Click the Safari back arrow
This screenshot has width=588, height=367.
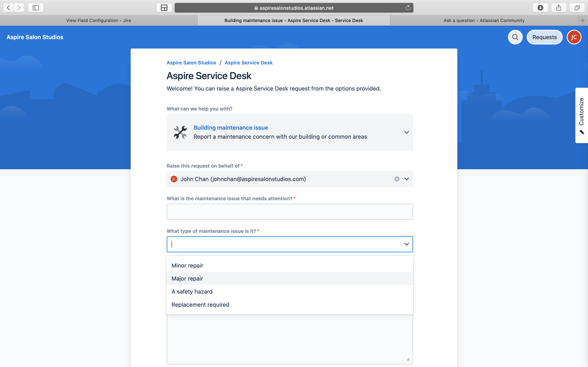click(9, 8)
